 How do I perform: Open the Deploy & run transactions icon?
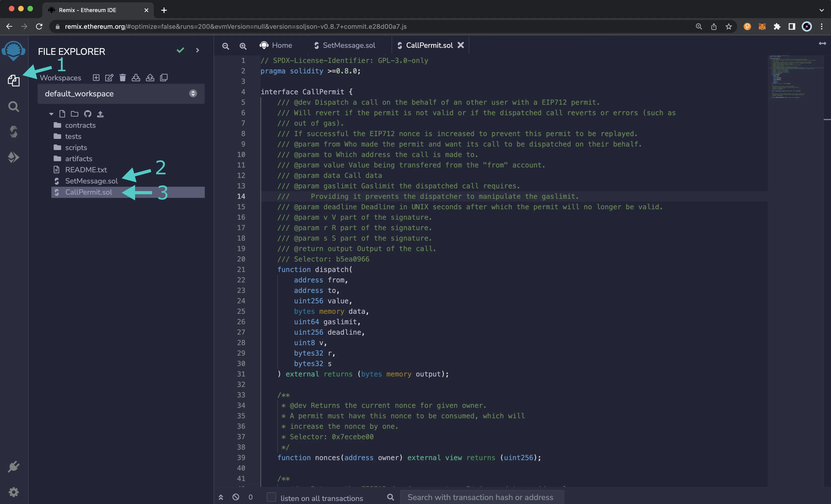(14, 157)
